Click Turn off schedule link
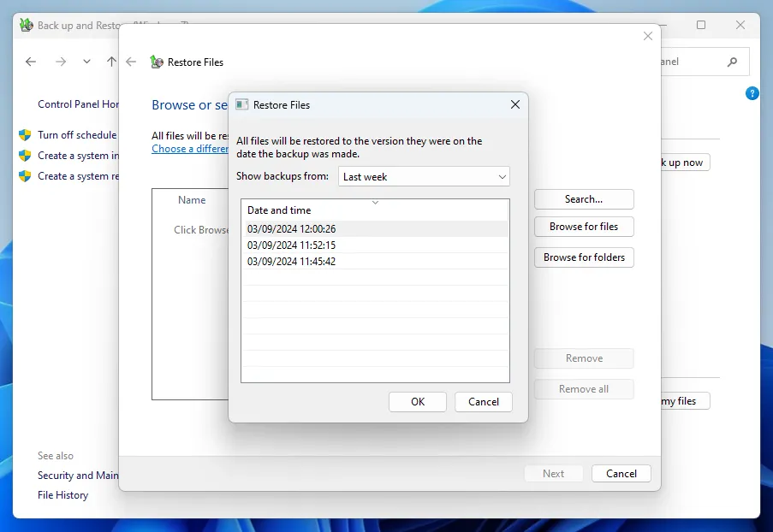773x532 pixels. pyautogui.click(x=76, y=135)
